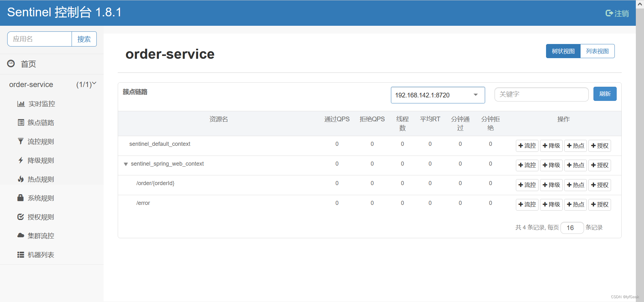
Task: Click the 资源名 column header
Action: 219,119
